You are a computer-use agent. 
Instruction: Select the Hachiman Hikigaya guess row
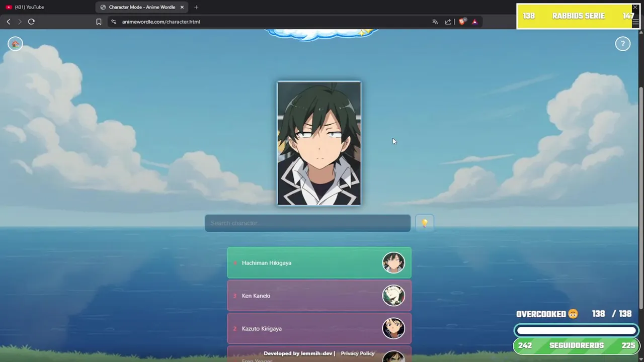click(x=319, y=262)
